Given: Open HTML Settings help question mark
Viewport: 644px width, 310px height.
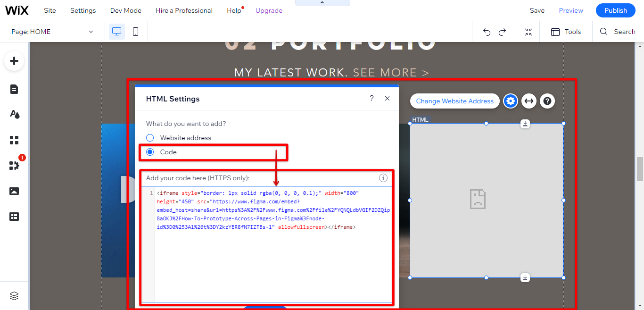Looking at the screenshot, I should 372,99.
